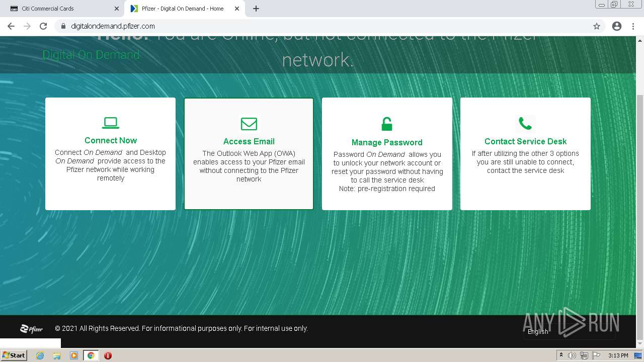The height and width of the screenshot is (362, 644).
Task: Click the red Opera icon in taskbar
Action: (x=108, y=355)
